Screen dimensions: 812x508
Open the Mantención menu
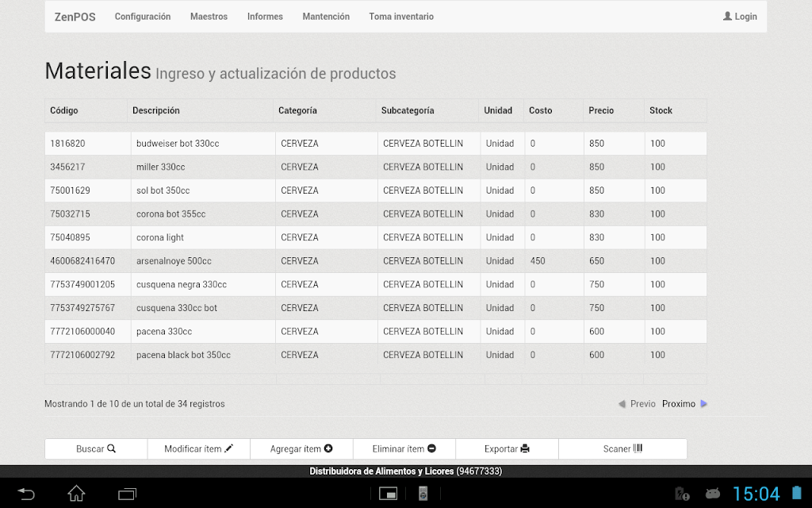point(326,17)
